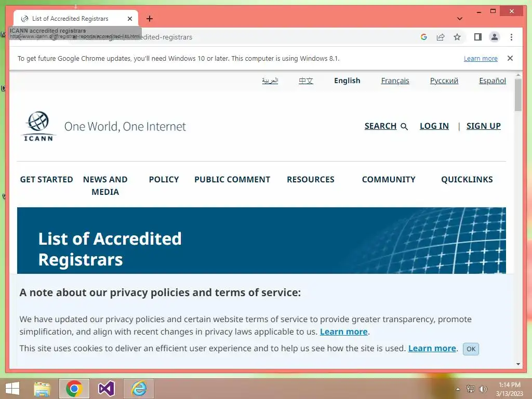Switch language to Français
This screenshot has height=399, width=532.
(395, 81)
